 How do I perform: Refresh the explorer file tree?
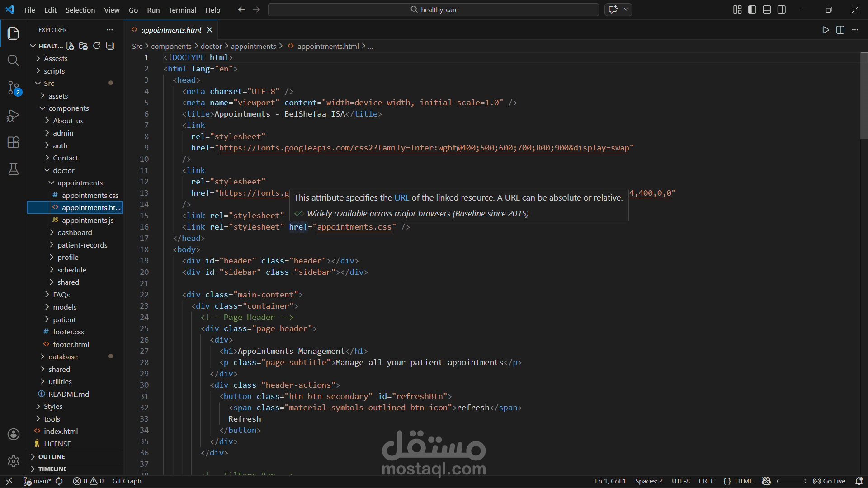97,46
